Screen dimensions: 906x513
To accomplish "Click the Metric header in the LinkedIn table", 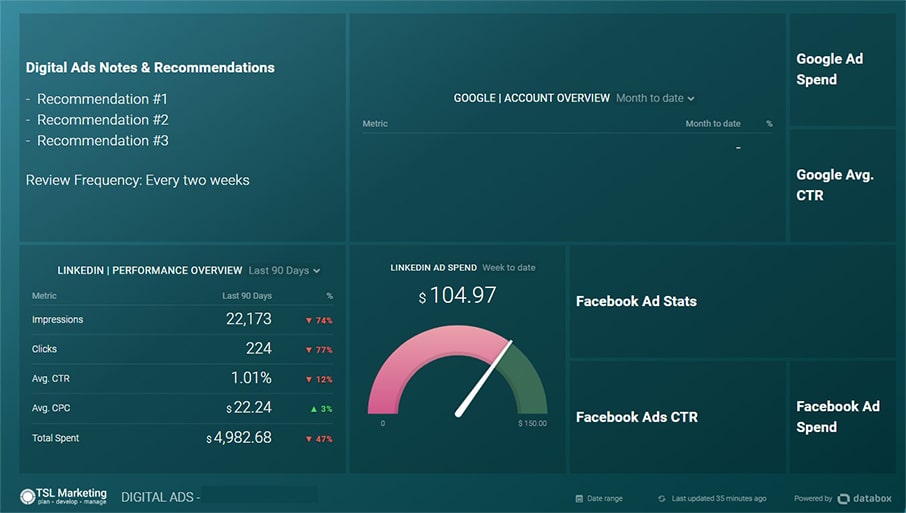I will (44, 296).
